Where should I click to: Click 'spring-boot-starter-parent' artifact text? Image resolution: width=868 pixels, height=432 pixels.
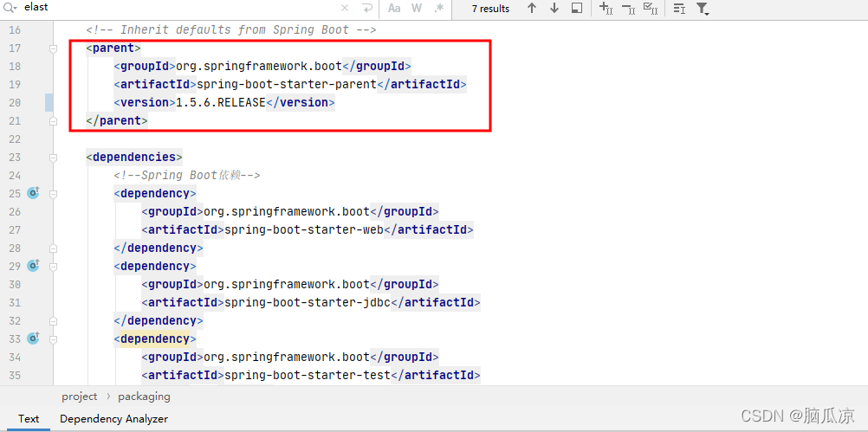coord(286,84)
